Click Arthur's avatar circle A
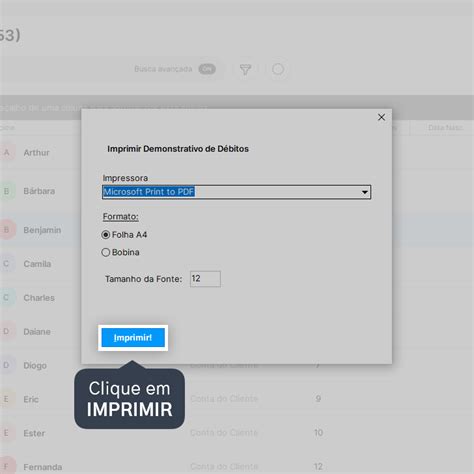Viewport: 474px width, 474px height. click(x=6, y=153)
